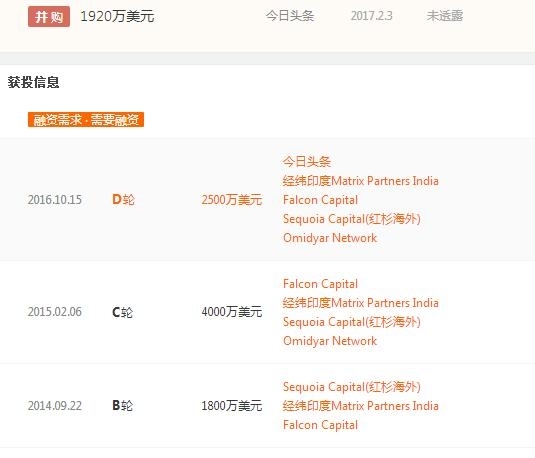Image resolution: width=535 pixels, height=458 pixels.
Task: Open 经纬印度Matrix Partners India in C轮 row
Action: (361, 303)
